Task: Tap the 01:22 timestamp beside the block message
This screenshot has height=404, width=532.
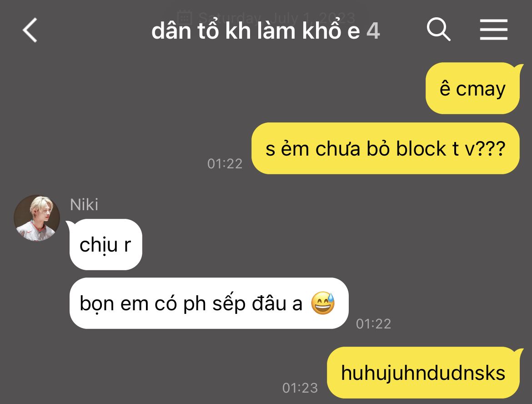Action: (225, 164)
